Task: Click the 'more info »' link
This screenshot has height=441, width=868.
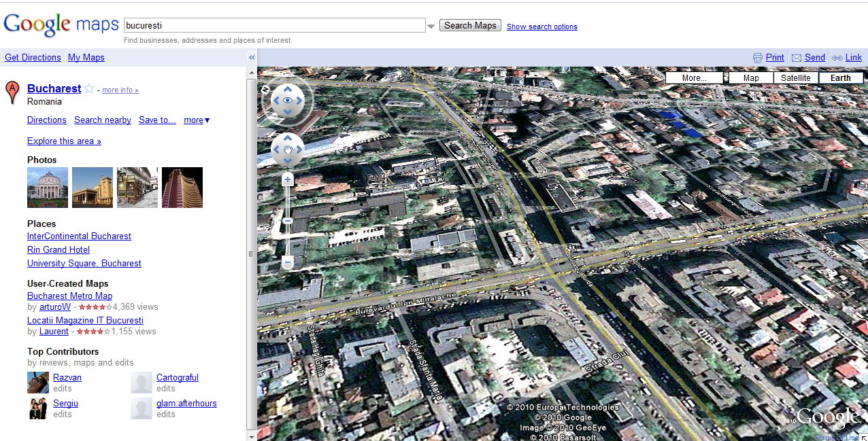Action: tap(120, 90)
